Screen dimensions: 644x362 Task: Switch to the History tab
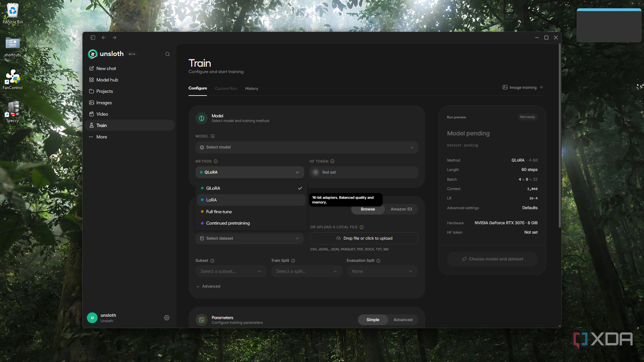(252, 88)
